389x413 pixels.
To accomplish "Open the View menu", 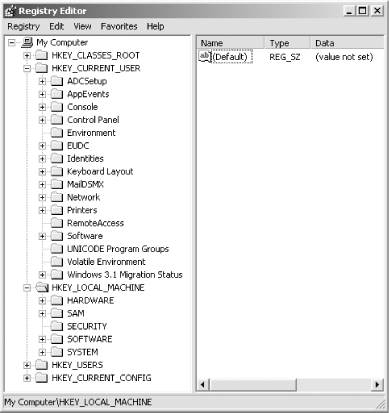I will (x=82, y=26).
